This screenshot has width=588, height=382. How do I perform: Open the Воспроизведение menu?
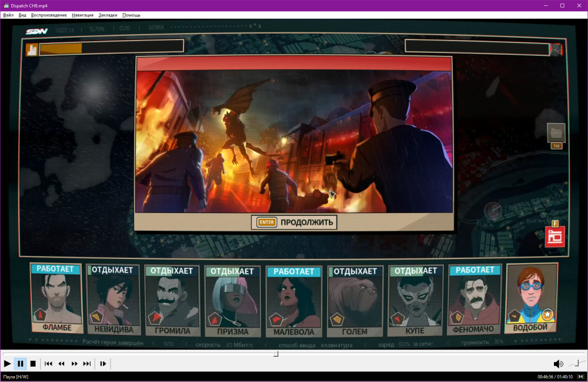[x=48, y=15]
